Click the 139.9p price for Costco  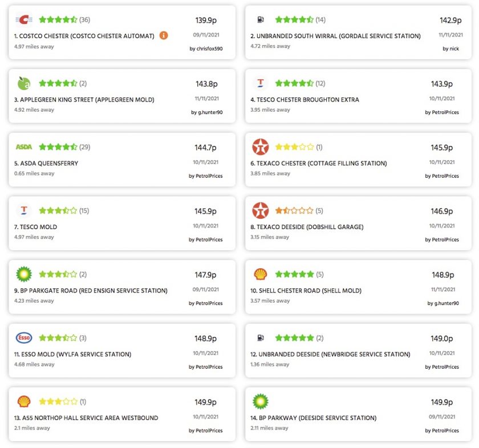click(x=206, y=21)
